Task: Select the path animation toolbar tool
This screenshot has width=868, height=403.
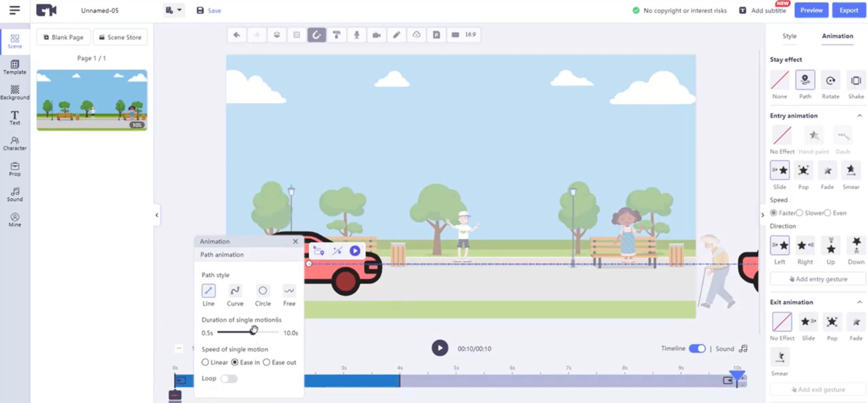Action: click(317, 35)
